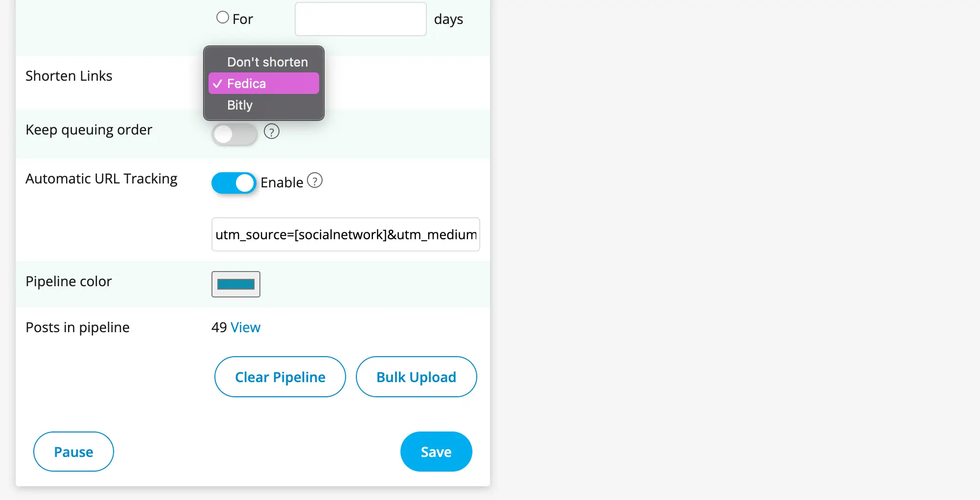Click help icon next to Keep queuing order
The height and width of the screenshot is (500, 980).
[x=272, y=132]
